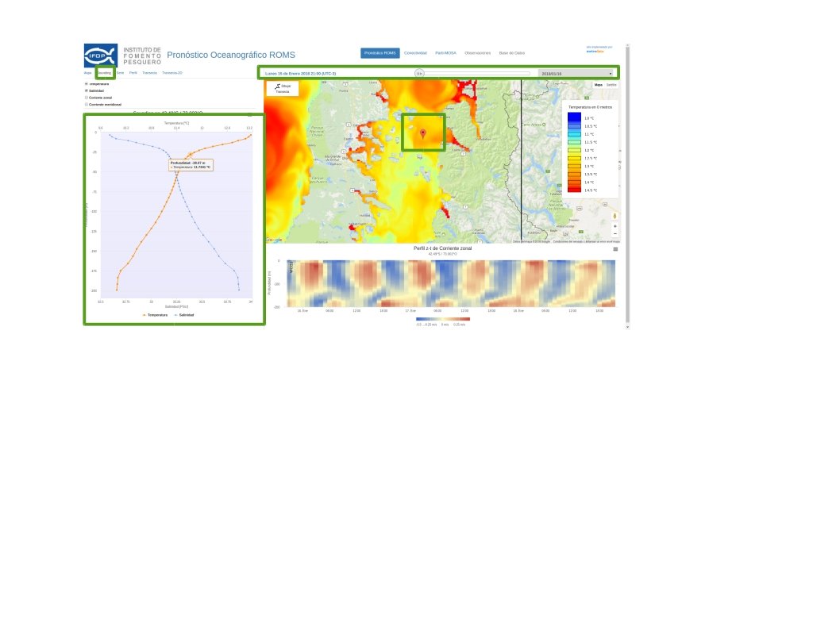840x630 pixels.
Task: Open the 2018/01/16 date dropdown
Action: (x=576, y=74)
